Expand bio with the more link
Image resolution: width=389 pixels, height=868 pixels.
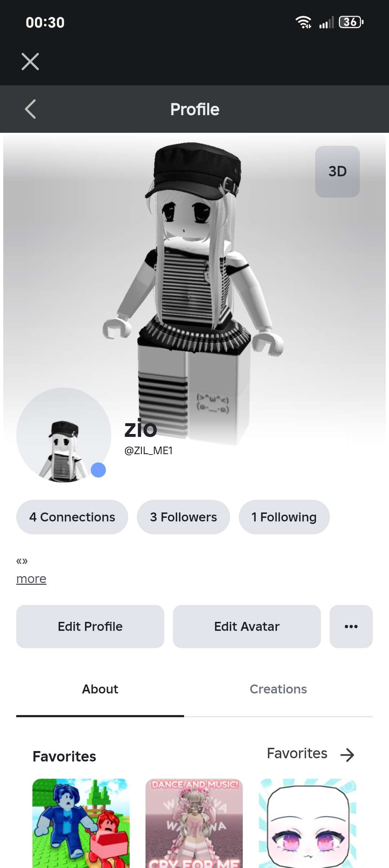[x=31, y=579]
